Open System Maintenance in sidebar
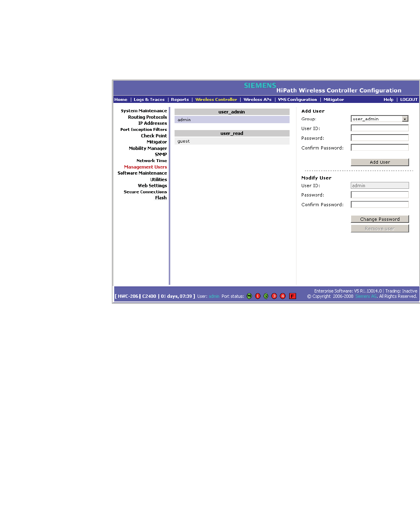420x532 pixels. (x=144, y=111)
